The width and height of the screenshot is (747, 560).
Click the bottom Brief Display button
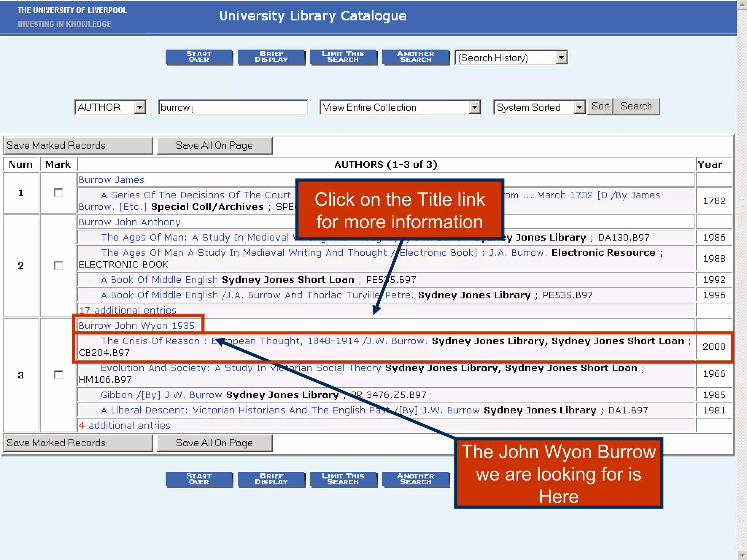click(x=271, y=479)
